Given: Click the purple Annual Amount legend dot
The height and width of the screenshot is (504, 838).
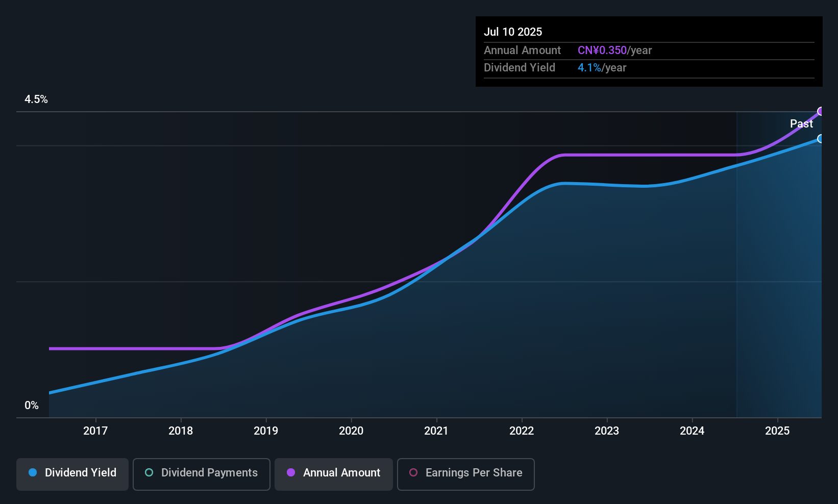Looking at the screenshot, I should (291, 473).
